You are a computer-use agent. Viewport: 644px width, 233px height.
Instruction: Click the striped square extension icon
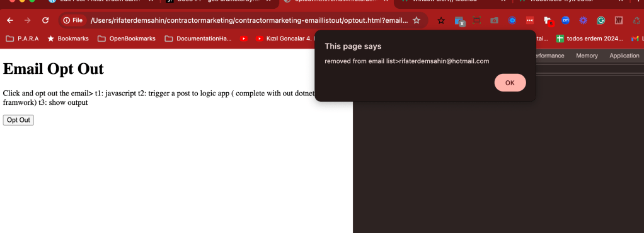(x=619, y=20)
